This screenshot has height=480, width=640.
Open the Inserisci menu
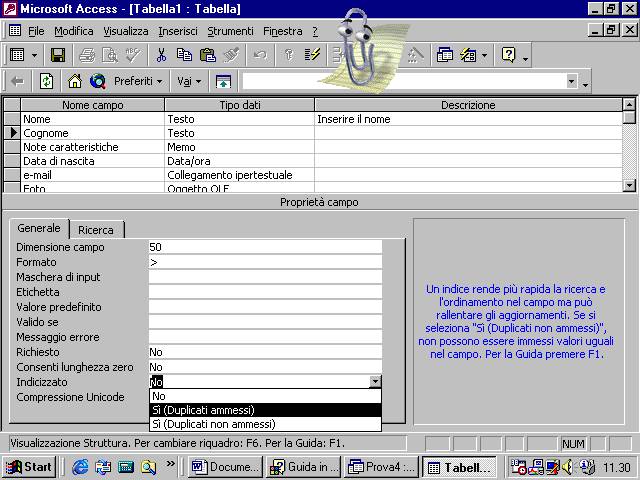pos(178,31)
